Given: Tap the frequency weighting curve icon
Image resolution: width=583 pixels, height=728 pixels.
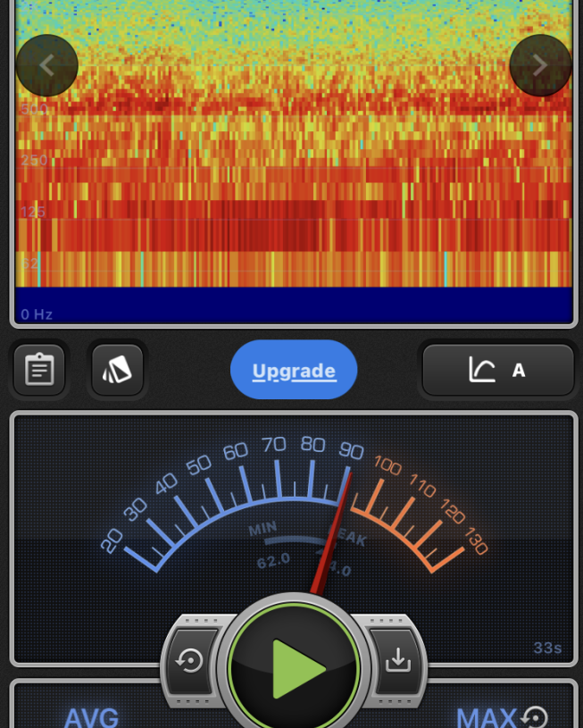Looking at the screenshot, I should point(482,370).
